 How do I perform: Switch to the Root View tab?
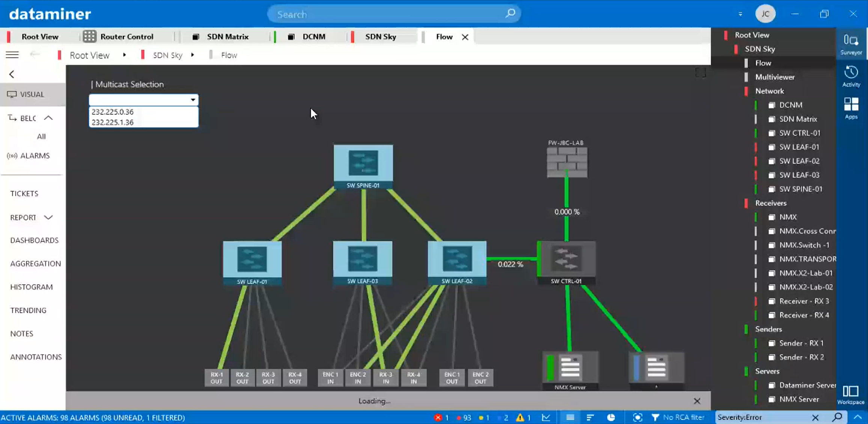coord(40,36)
